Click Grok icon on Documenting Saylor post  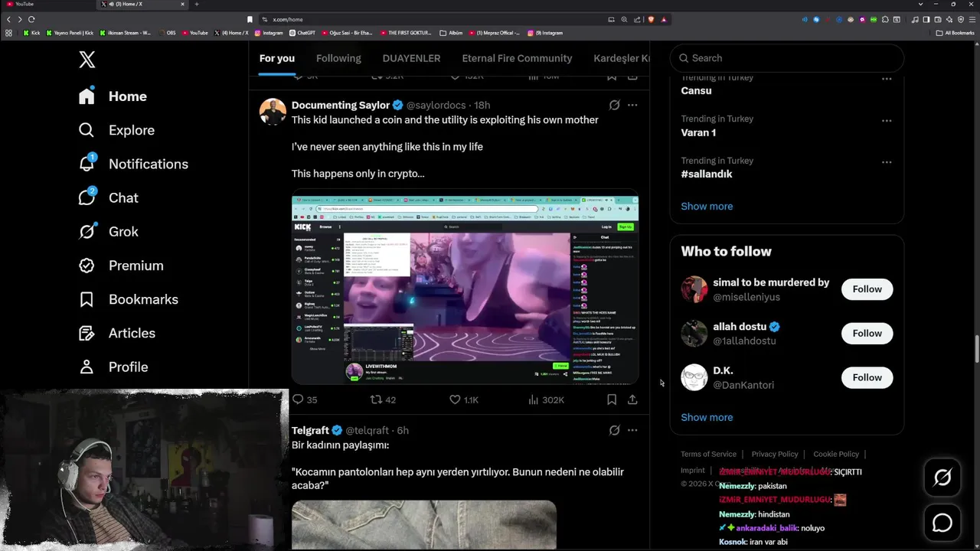tap(614, 105)
